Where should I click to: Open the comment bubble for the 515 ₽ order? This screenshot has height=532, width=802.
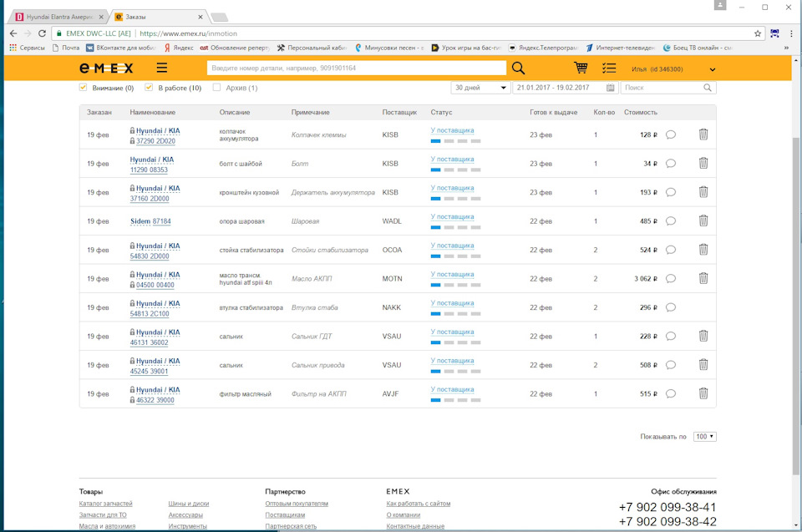[671, 394]
